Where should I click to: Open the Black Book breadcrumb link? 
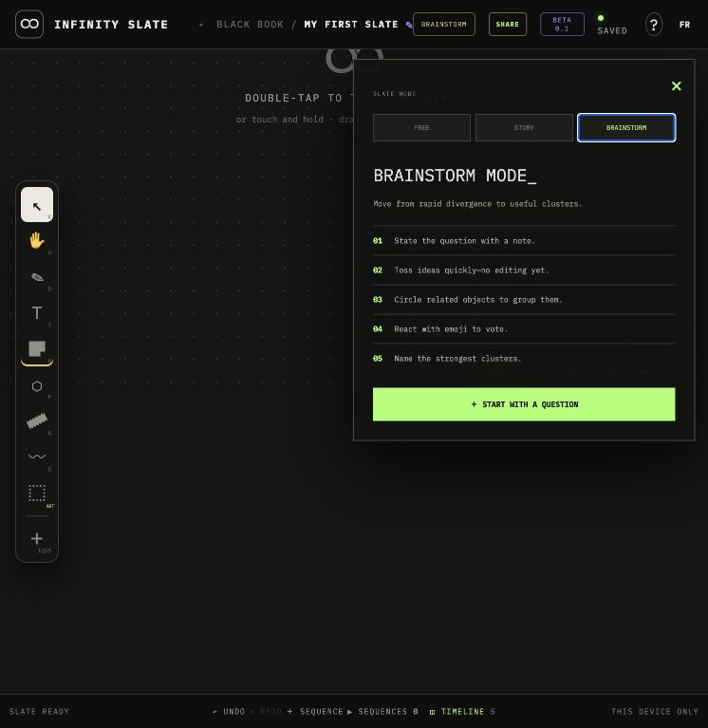pyautogui.click(x=250, y=25)
